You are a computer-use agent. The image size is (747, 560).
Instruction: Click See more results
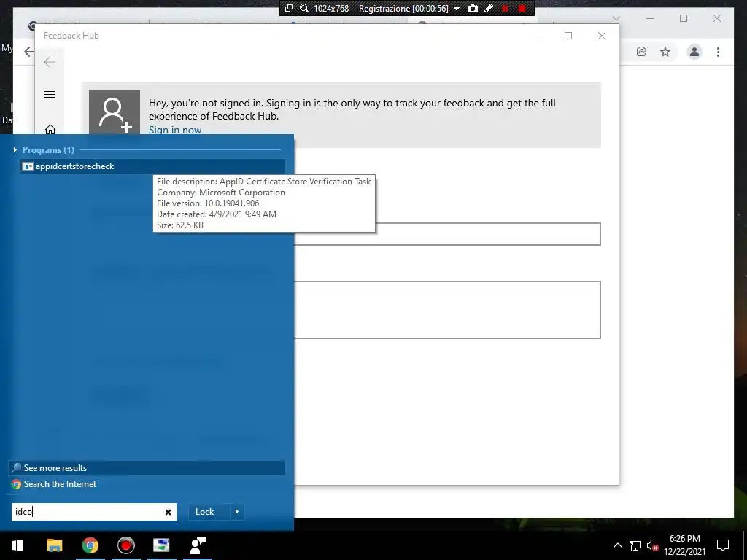pyautogui.click(x=147, y=468)
